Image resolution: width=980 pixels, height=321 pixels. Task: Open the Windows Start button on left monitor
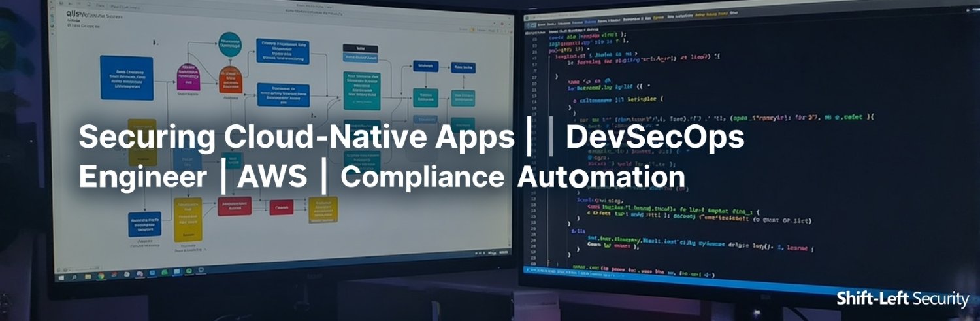pyautogui.click(x=61, y=278)
